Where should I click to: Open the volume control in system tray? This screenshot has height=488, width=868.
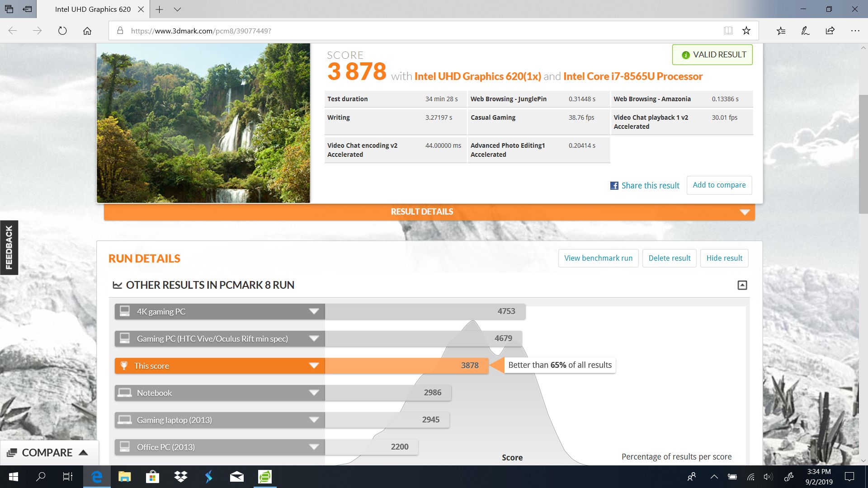click(x=768, y=477)
